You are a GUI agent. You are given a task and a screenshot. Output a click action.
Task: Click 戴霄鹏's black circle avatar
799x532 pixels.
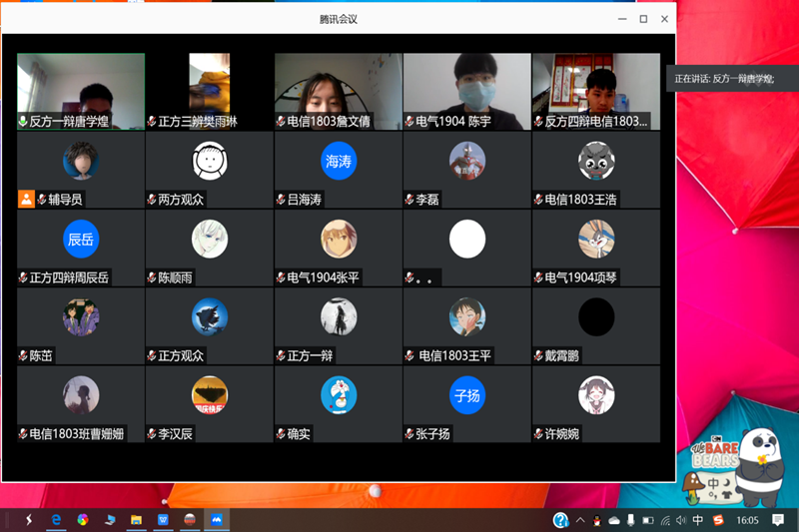[x=596, y=316]
